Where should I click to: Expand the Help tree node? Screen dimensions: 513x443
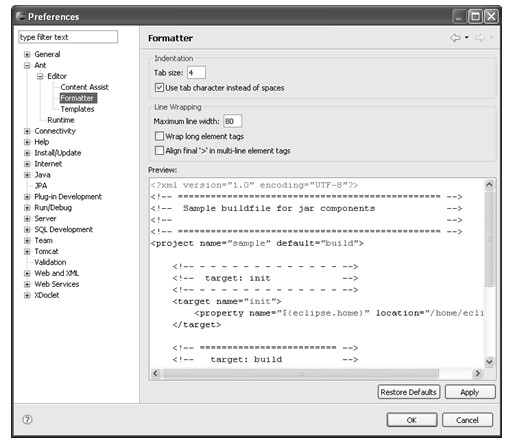(27, 142)
